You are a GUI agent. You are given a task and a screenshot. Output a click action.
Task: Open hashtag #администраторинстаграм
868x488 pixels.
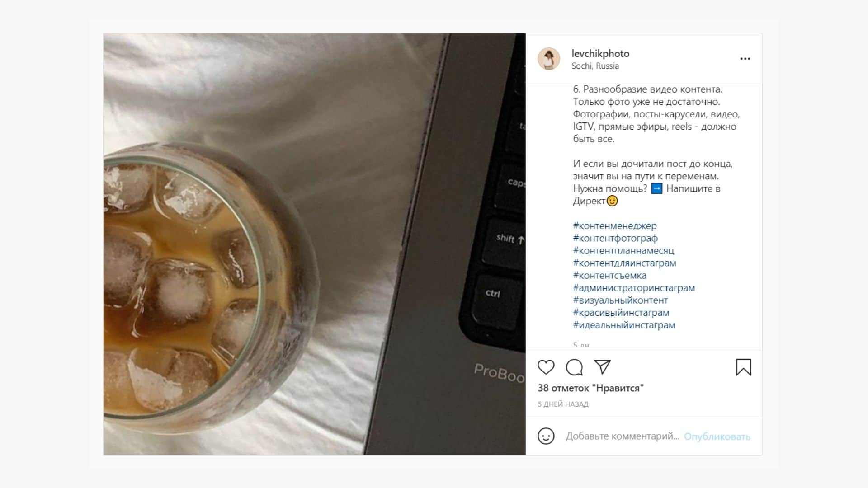[634, 288]
